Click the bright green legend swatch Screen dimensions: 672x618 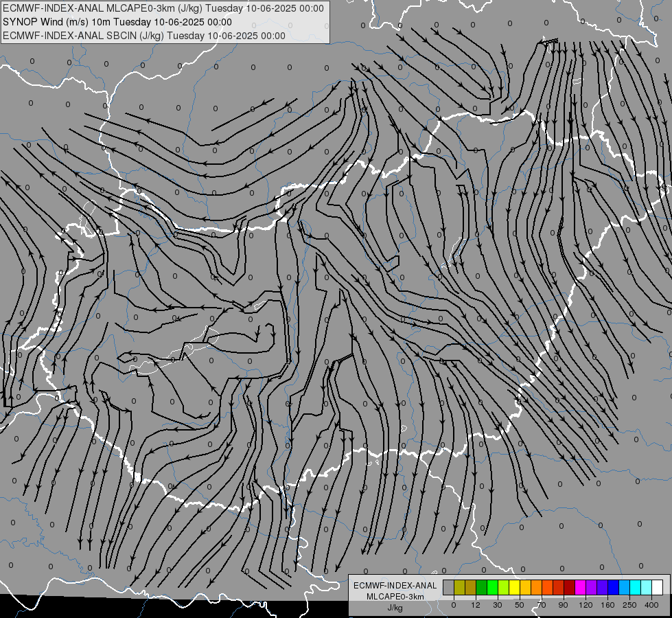493,587
